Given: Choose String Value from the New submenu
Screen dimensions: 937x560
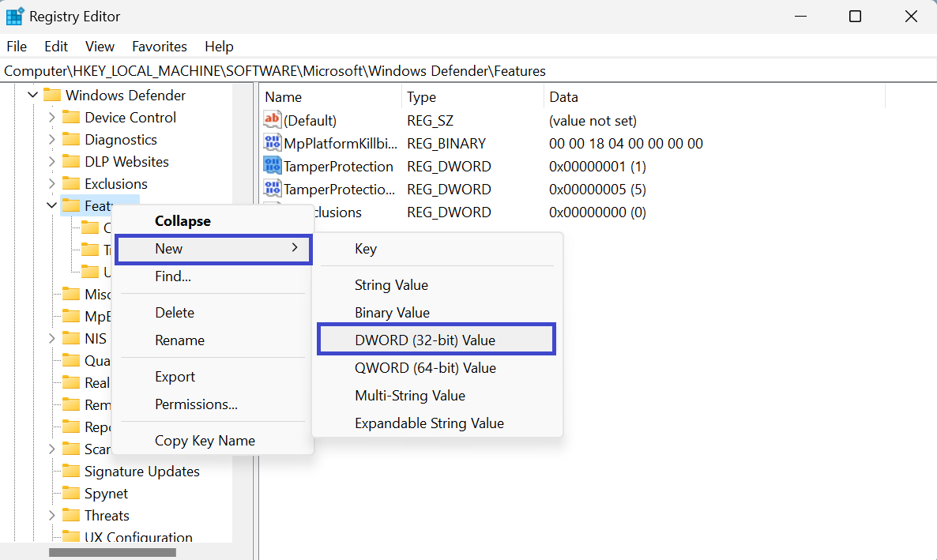Looking at the screenshot, I should (391, 285).
